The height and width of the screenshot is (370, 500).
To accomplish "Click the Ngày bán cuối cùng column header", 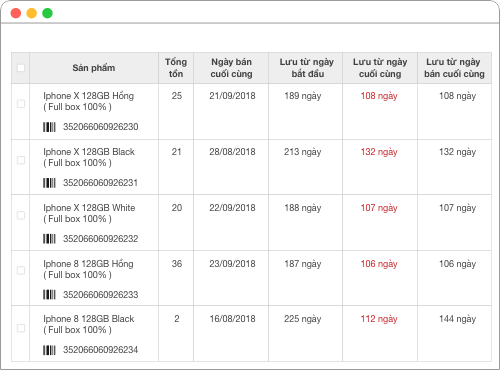I will [x=231, y=68].
